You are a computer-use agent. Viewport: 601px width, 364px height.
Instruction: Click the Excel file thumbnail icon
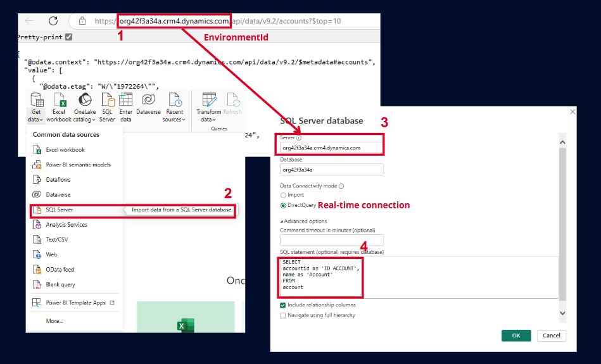click(x=186, y=325)
